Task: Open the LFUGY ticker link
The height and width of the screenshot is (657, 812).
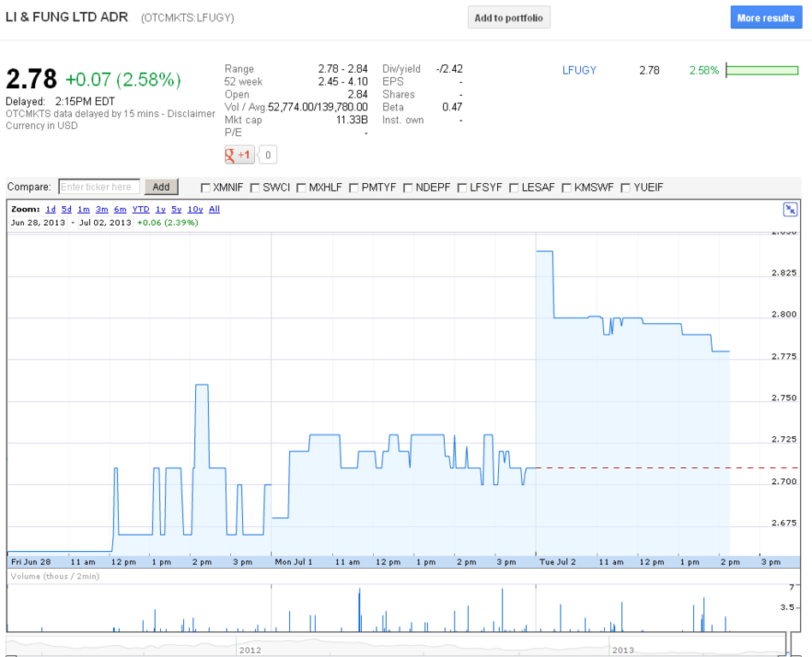Action: coord(579,70)
